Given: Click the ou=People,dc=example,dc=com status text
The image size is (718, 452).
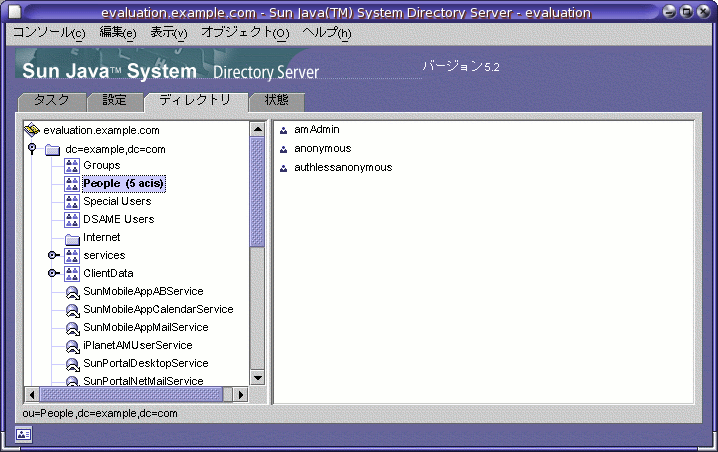Looking at the screenshot, I should pyautogui.click(x=100, y=414).
